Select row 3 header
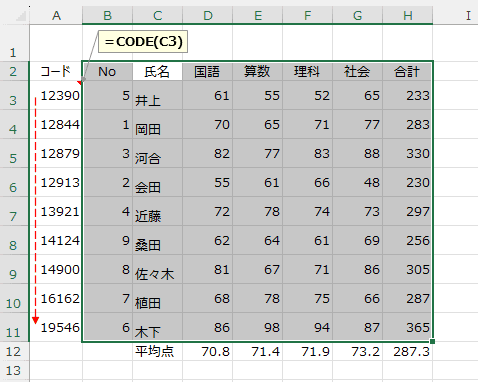The height and width of the screenshot is (382, 478). pyautogui.click(x=14, y=95)
